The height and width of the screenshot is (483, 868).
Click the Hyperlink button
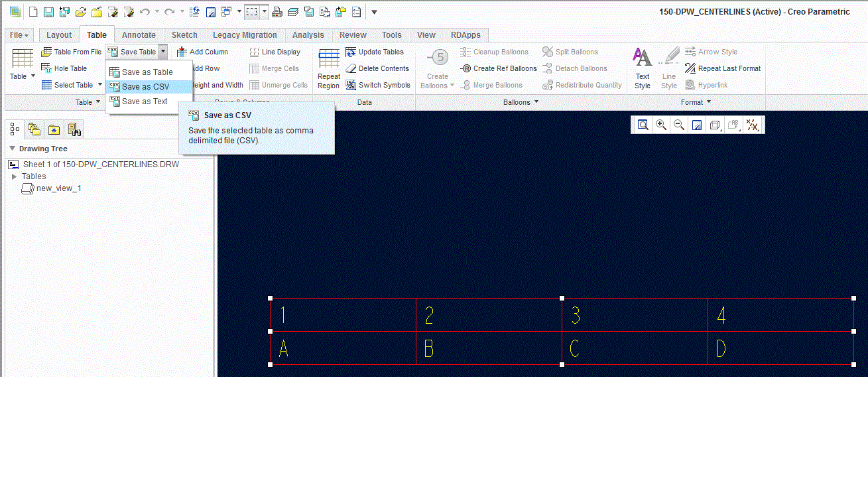tap(706, 85)
